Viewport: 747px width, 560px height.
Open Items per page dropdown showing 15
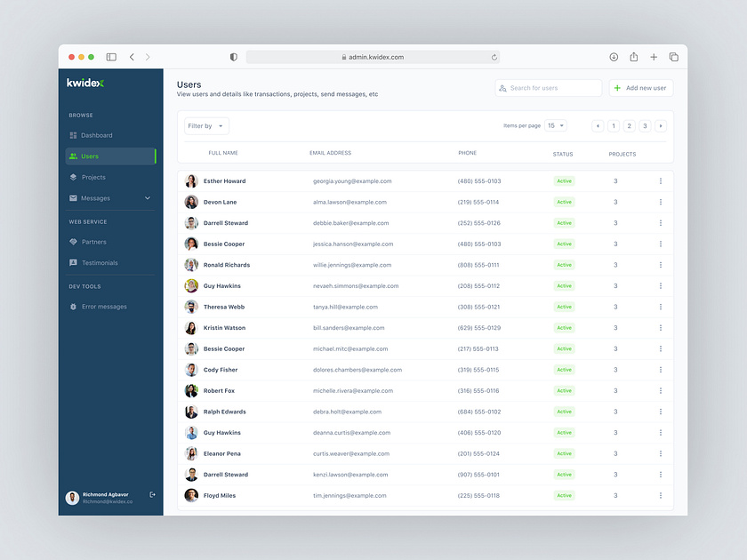pyautogui.click(x=556, y=125)
